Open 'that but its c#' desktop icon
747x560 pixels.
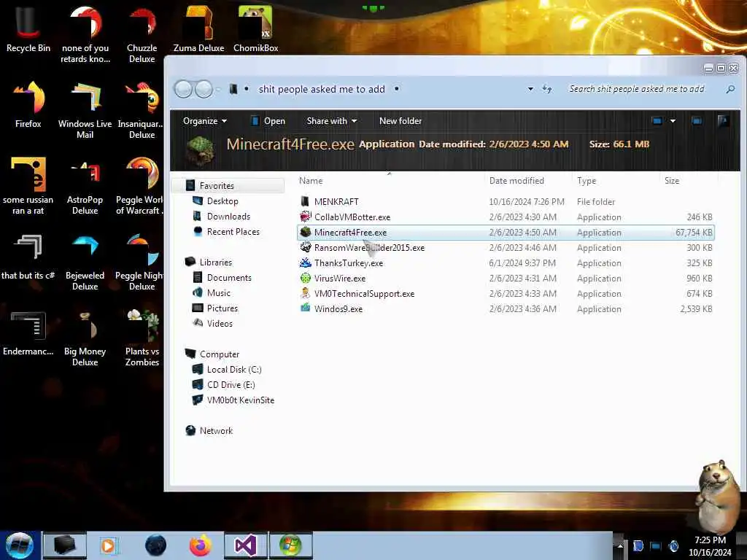pyautogui.click(x=28, y=256)
